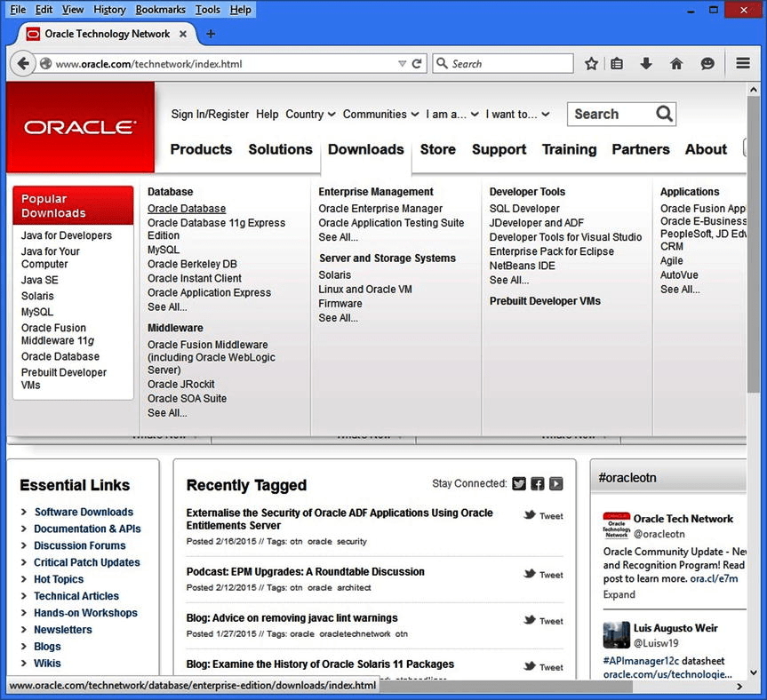Select the Downloads navigation tab
The height and width of the screenshot is (700, 767).
(x=365, y=149)
